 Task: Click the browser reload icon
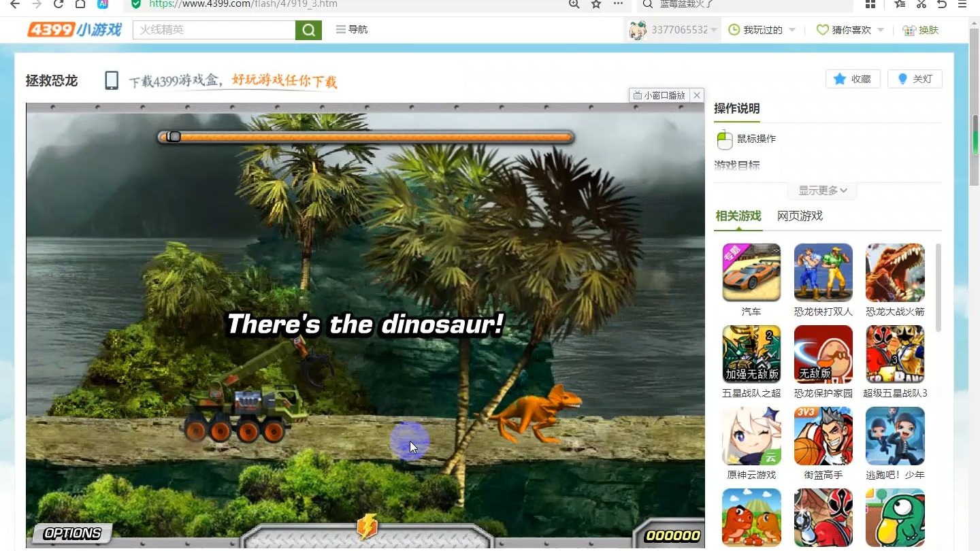tap(59, 4)
